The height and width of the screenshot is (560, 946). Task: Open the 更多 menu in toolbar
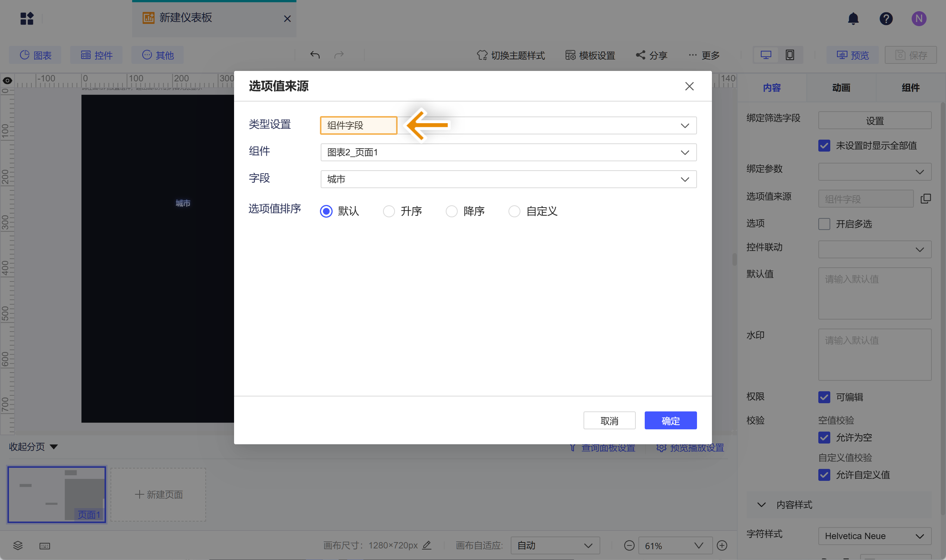704,56
